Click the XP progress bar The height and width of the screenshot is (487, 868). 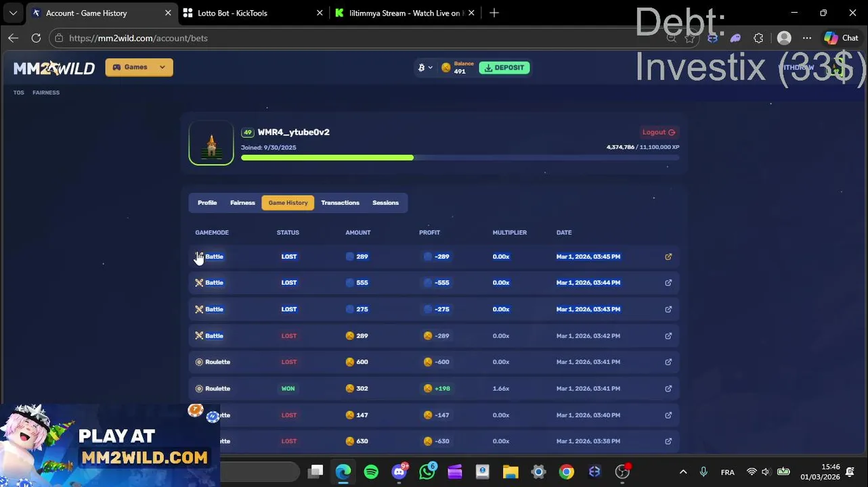(460, 158)
